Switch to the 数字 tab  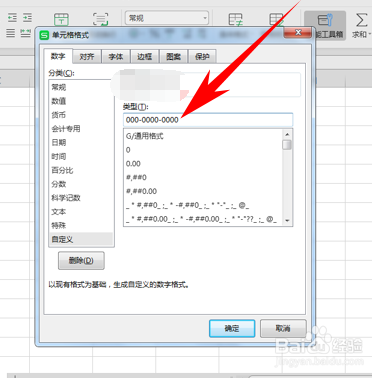pos(58,56)
